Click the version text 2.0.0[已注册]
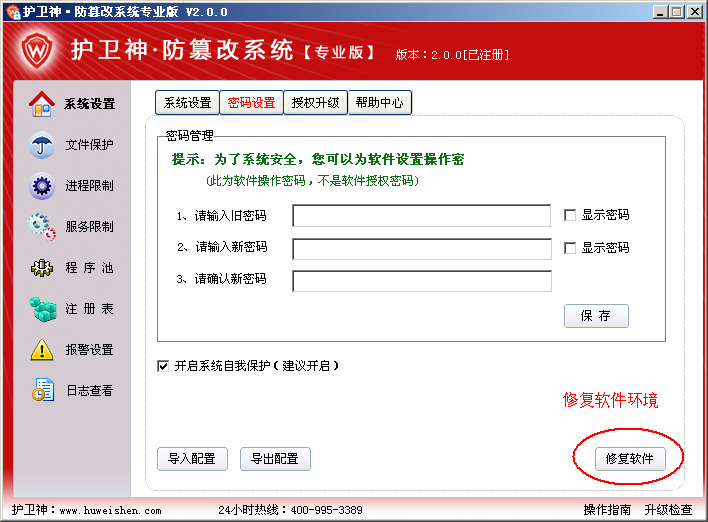This screenshot has height=522, width=708. 470,55
